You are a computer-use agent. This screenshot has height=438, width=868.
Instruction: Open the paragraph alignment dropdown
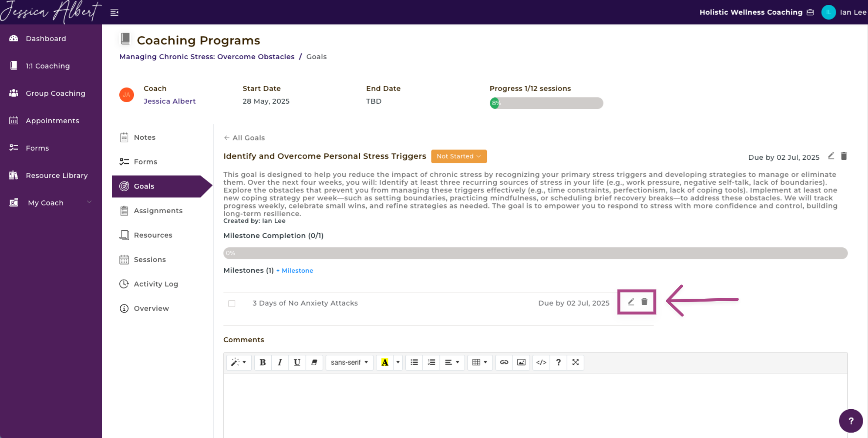pyautogui.click(x=452, y=362)
